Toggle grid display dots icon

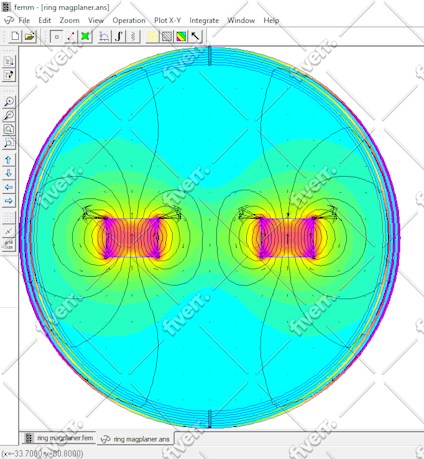(x=9, y=217)
